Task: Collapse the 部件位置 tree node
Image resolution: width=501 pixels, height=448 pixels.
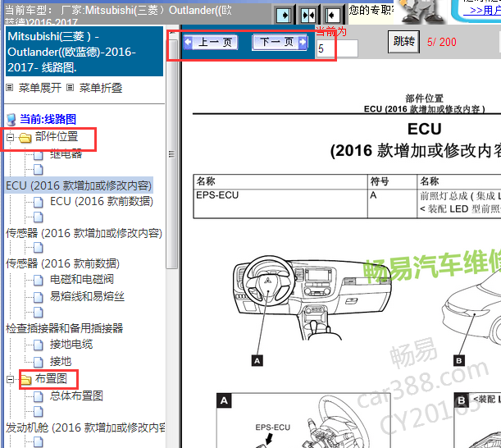Action: click(x=10, y=138)
